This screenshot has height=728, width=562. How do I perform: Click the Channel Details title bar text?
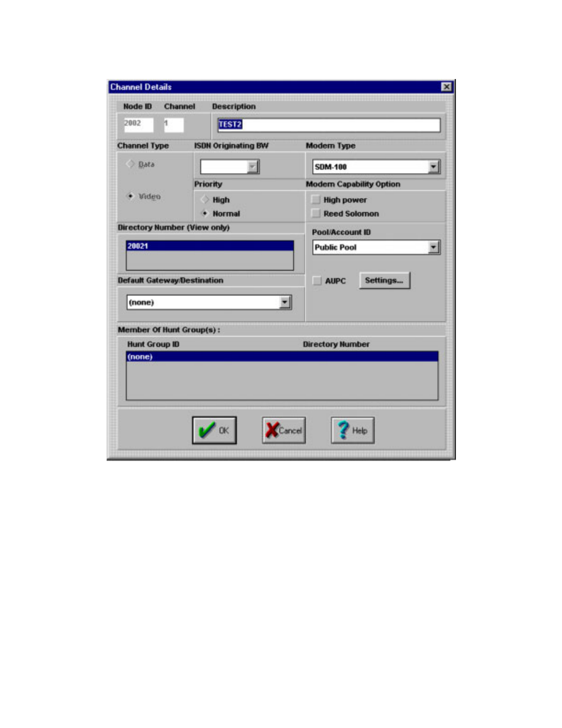pos(141,87)
